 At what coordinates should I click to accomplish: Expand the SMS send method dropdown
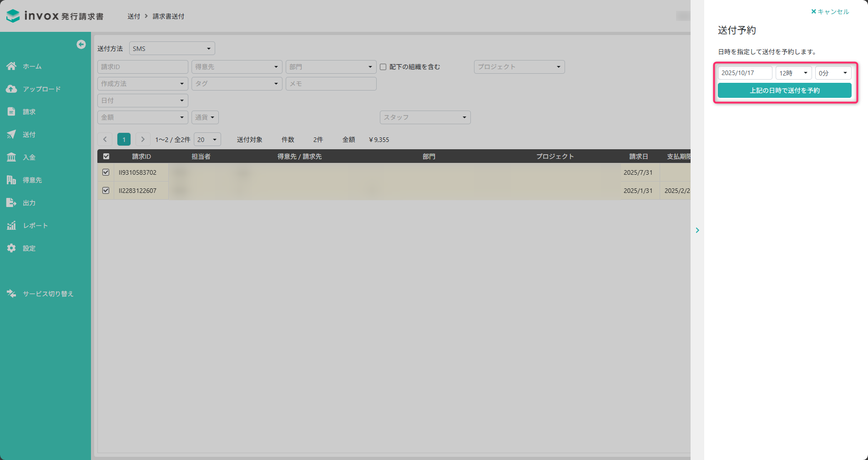pyautogui.click(x=172, y=49)
